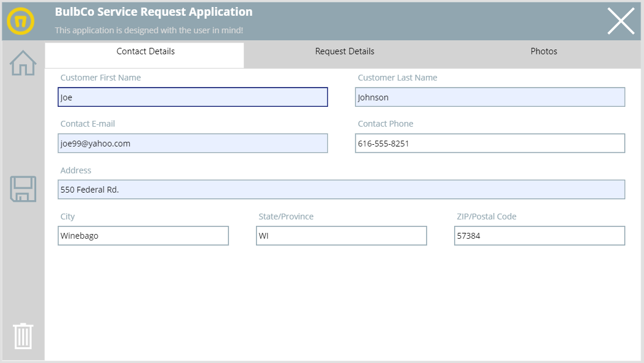Click the BulbCo yellow logo icon
Viewport: 644px width, 363px height.
20,21
